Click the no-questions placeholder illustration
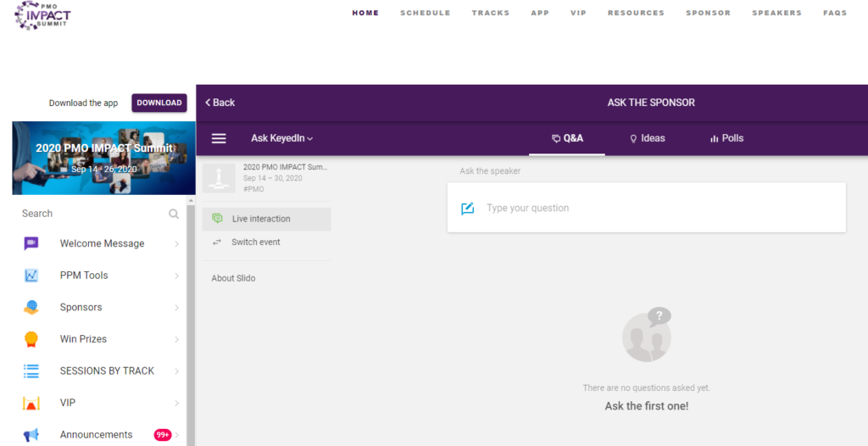This screenshot has width=868, height=446. point(647,335)
